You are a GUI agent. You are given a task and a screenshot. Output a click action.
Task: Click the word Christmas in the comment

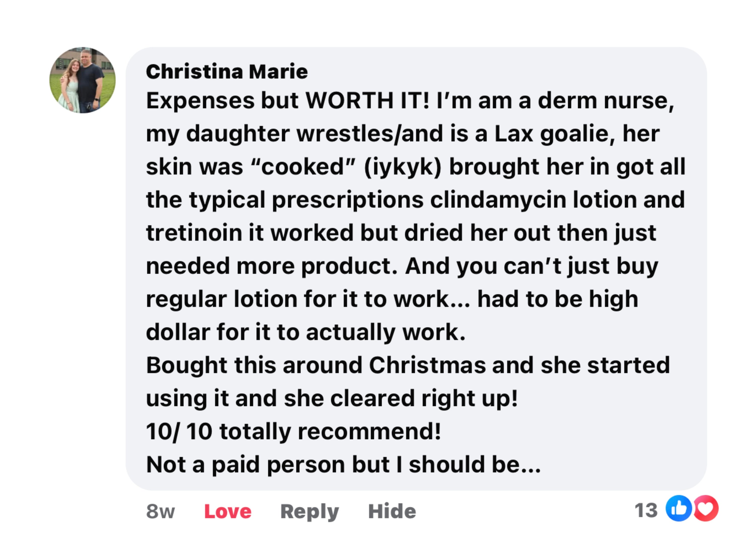click(427, 365)
